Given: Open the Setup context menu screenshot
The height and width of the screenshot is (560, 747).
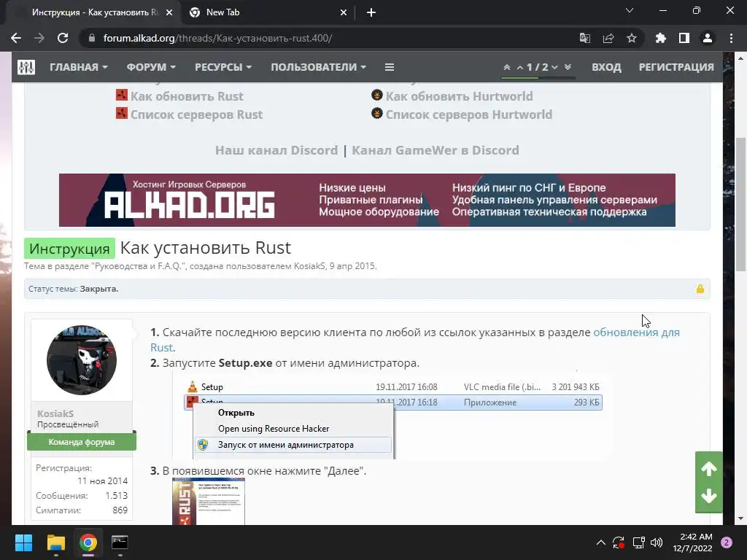Looking at the screenshot, I should click(390, 415).
